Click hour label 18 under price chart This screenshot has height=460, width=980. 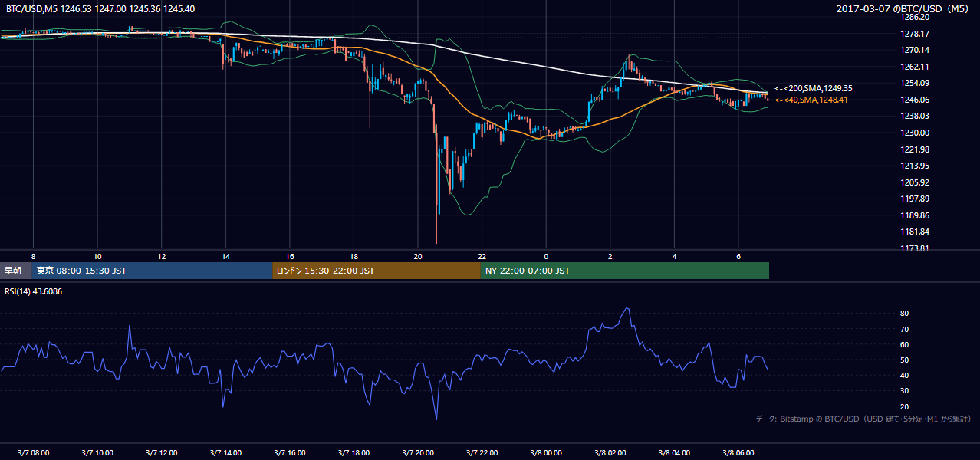click(354, 256)
